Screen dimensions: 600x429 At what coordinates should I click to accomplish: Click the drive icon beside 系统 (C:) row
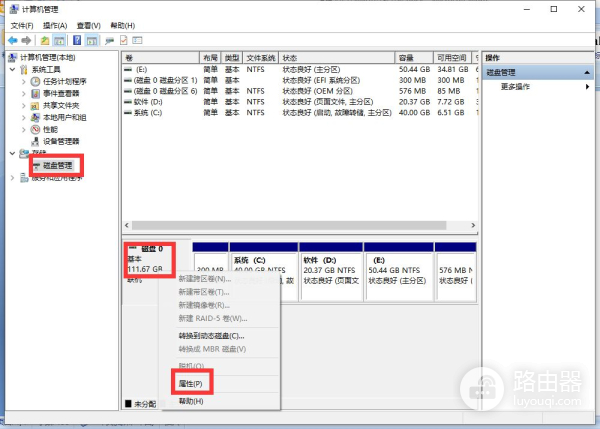pos(128,113)
